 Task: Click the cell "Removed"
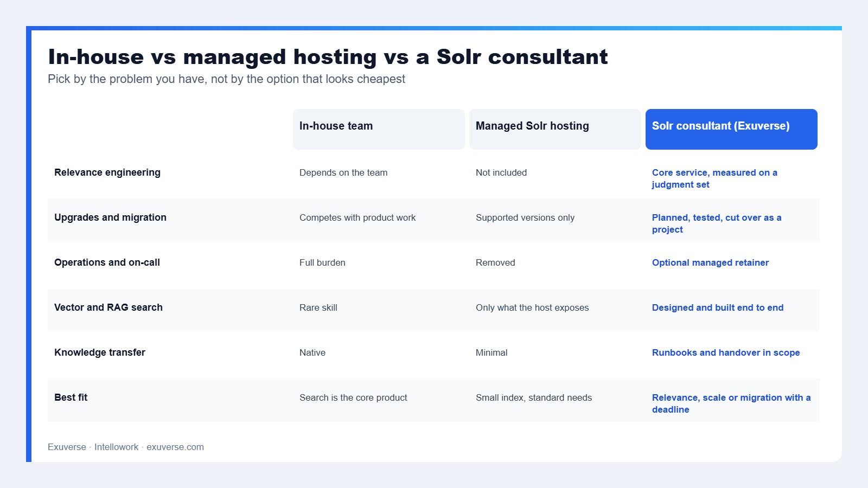coord(495,262)
